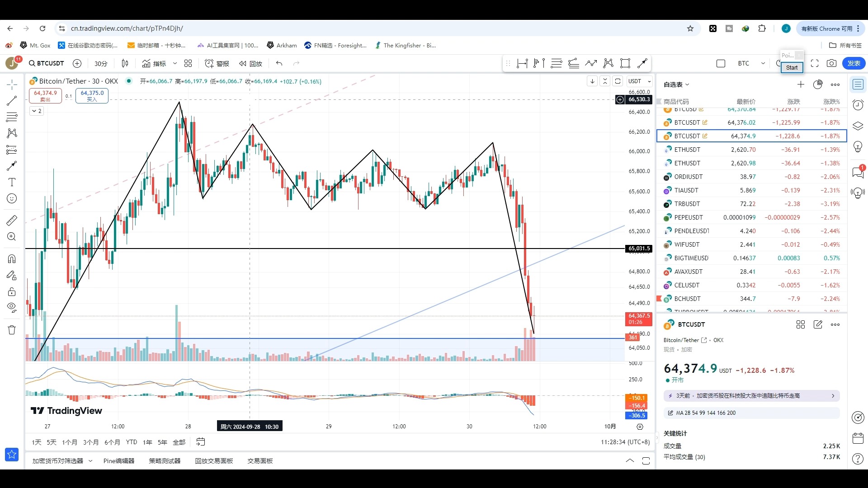
Task: Select the ruler measure tool
Action: 12,221
